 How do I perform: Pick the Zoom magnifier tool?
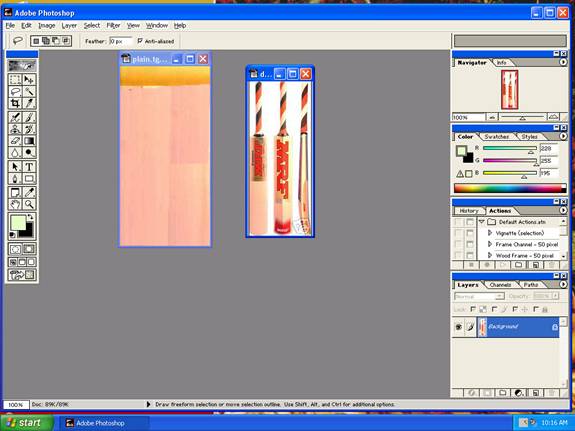coord(29,204)
